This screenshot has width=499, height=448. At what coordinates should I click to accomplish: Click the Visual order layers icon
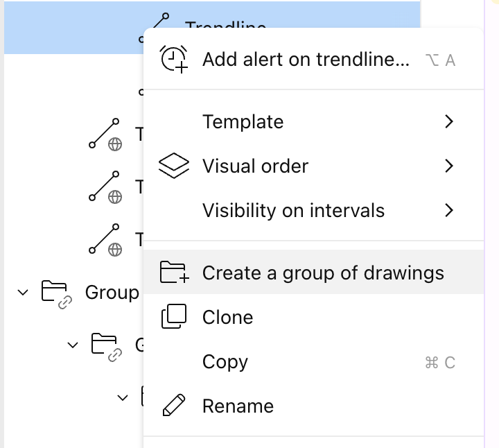click(x=174, y=166)
